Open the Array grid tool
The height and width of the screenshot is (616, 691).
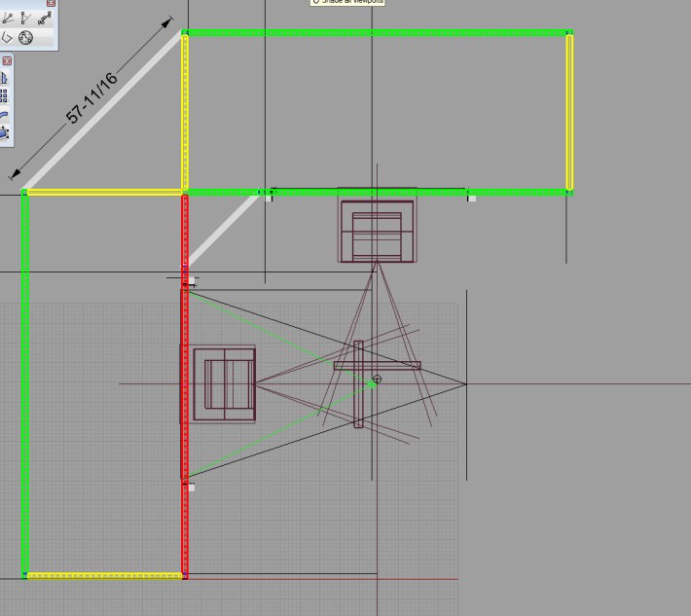4,95
